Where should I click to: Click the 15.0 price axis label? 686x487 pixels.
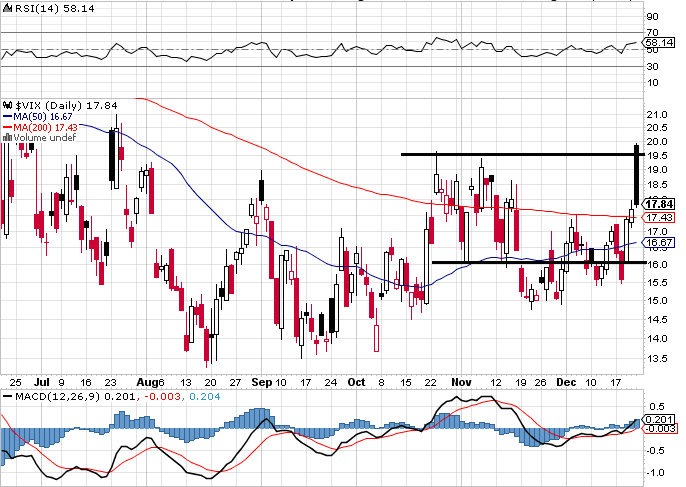point(657,301)
